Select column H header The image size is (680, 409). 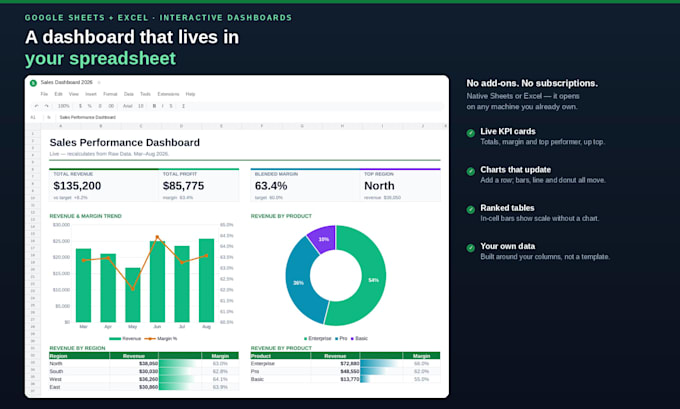(342, 126)
